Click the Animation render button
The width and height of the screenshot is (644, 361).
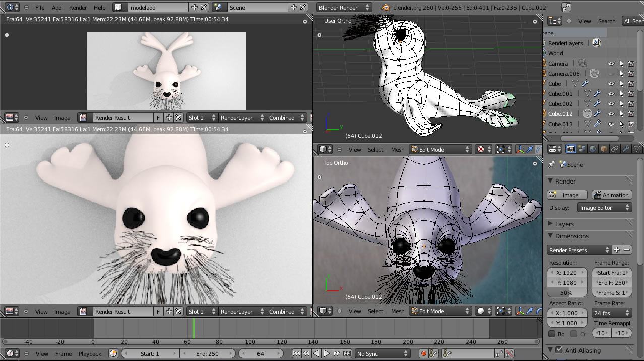(611, 195)
